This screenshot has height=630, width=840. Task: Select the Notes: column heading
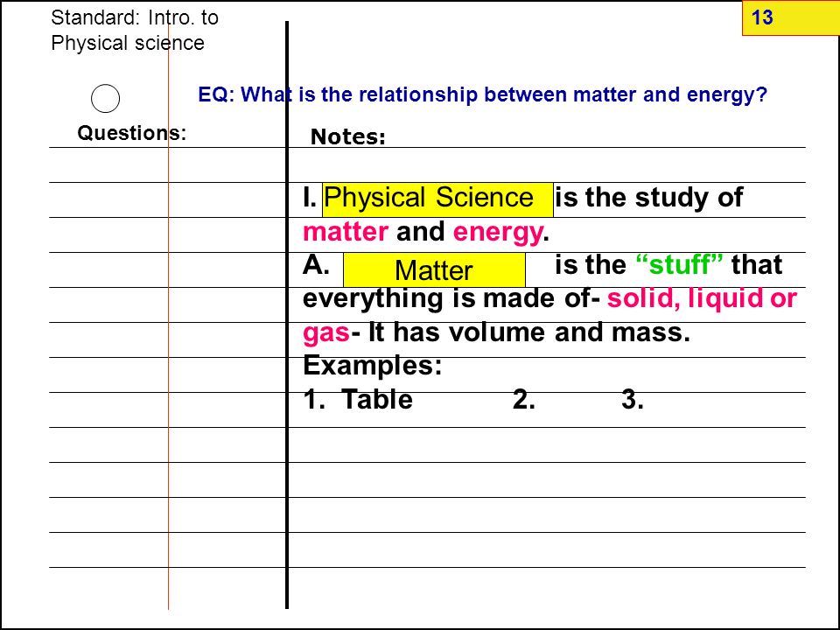[x=348, y=136]
